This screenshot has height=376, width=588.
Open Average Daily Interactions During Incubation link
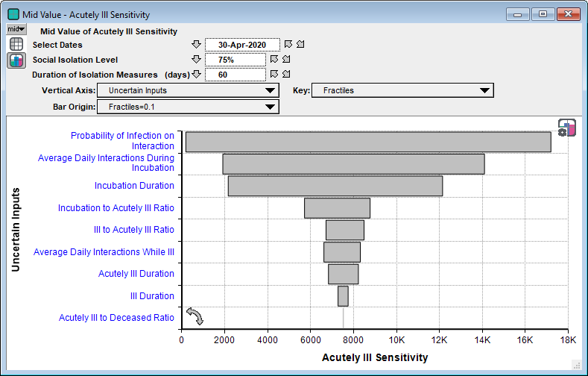tap(106, 163)
